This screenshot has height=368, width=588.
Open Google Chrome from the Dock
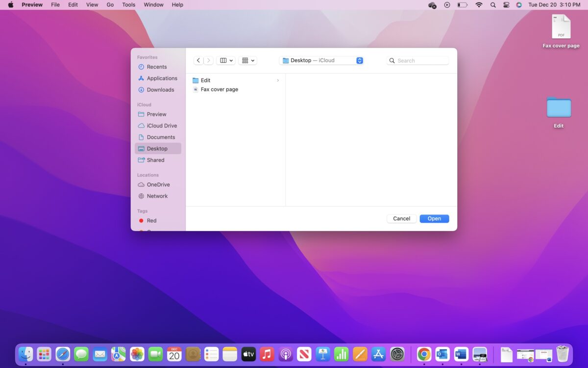[424, 354]
